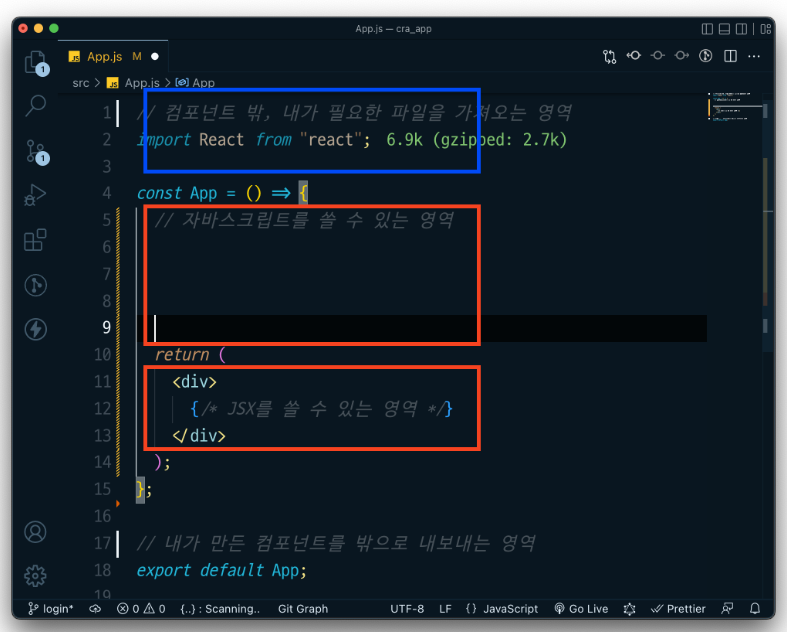
Task: Click the minimap code overview
Action: (733, 106)
